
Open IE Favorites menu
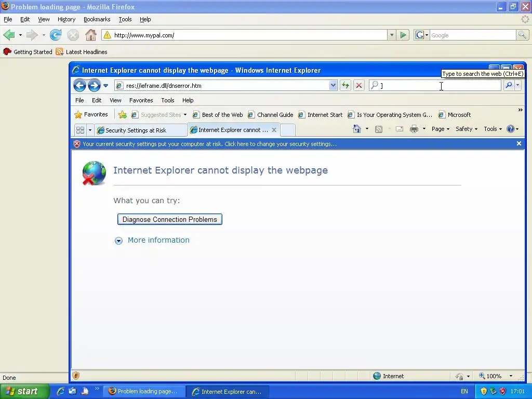click(x=141, y=100)
